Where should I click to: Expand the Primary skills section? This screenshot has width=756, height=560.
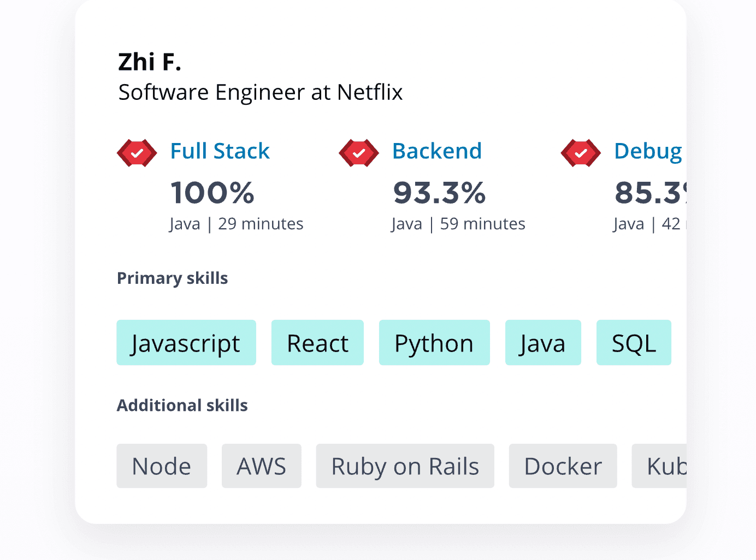(x=172, y=278)
